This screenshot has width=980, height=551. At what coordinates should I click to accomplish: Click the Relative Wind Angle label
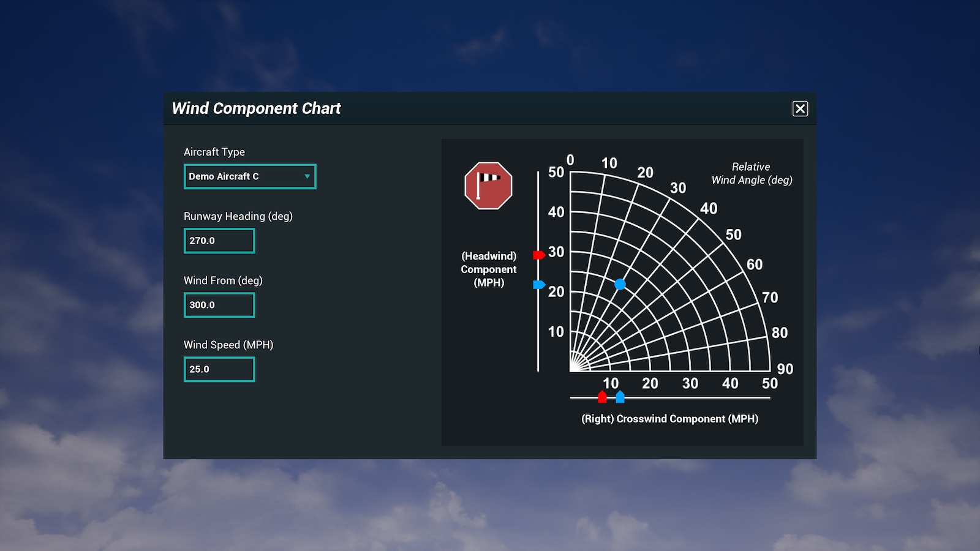point(751,173)
